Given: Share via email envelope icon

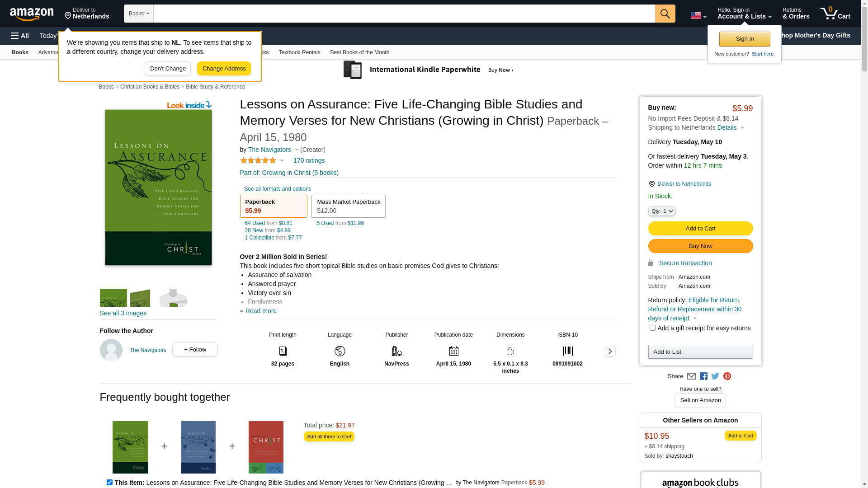Looking at the screenshot, I should point(691,376).
